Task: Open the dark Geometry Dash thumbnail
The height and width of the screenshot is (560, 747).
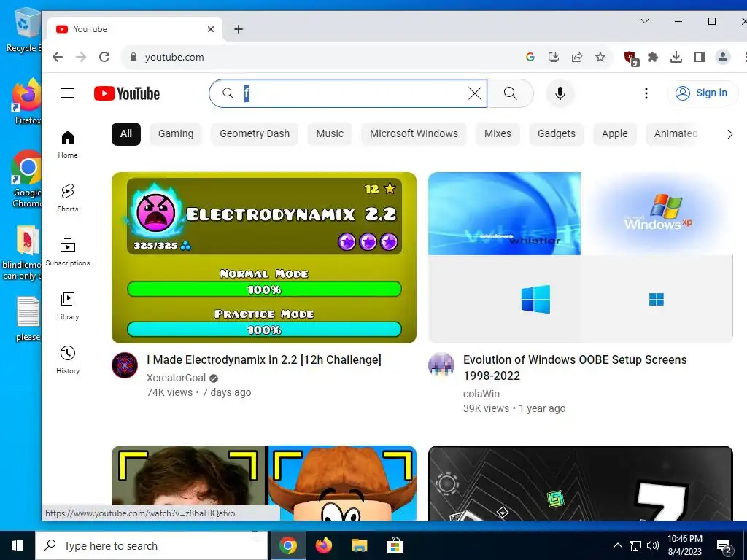Action: pyautogui.click(x=580, y=483)
